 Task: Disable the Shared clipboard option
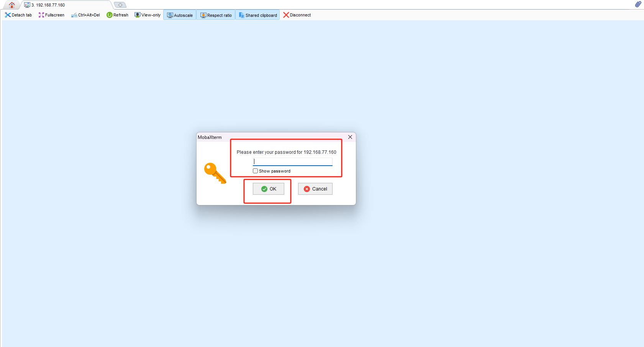[x=257, y=15]
